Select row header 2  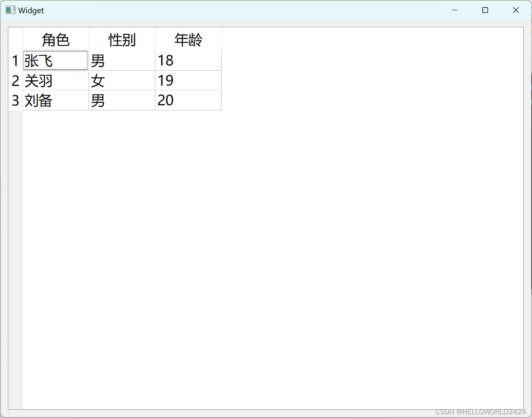click(x=16, y=81)
